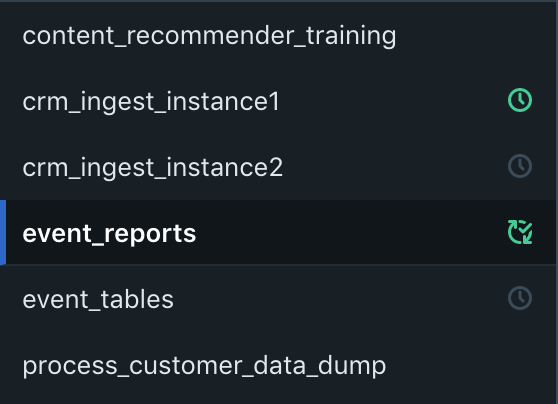Click the green sync-check icon on event_reports
The height and width of the screenshot is (404, 558).
tap(520, 232)
